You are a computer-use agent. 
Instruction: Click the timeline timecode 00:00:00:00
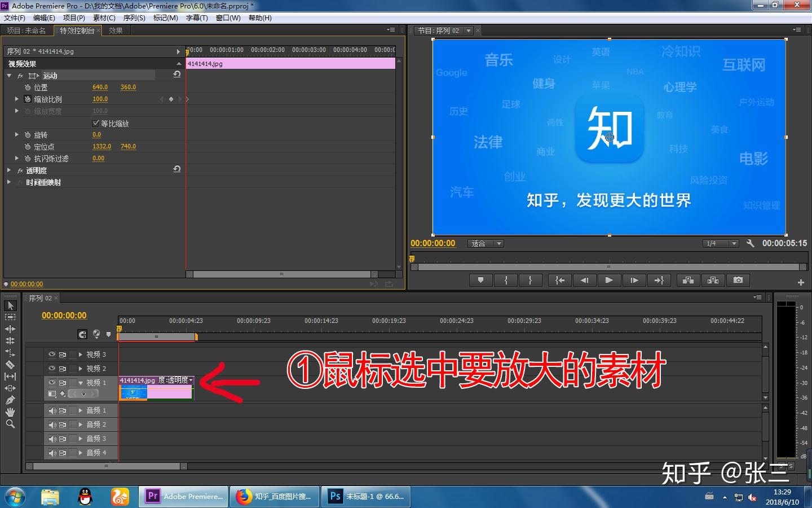[x=64, y=316]
